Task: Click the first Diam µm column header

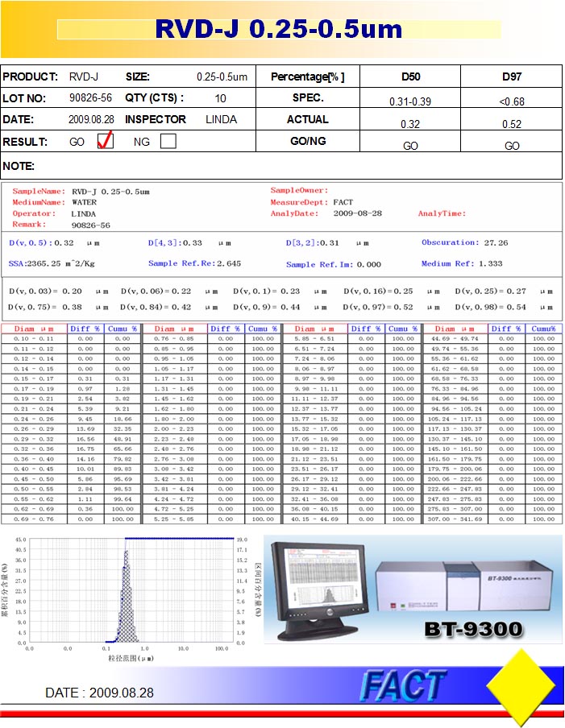Action: [34, 329]
